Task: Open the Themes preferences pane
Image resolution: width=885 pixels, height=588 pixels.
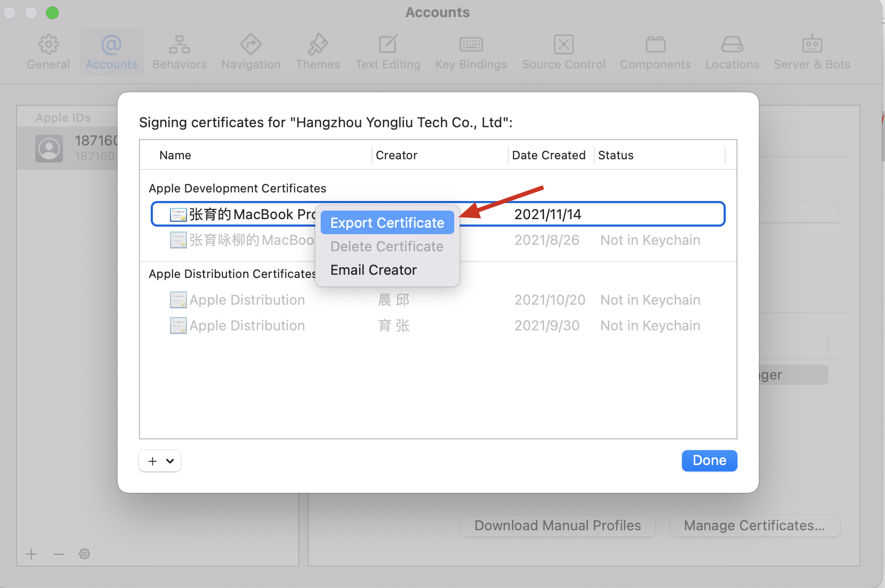Action: click(x=317, y=52)
